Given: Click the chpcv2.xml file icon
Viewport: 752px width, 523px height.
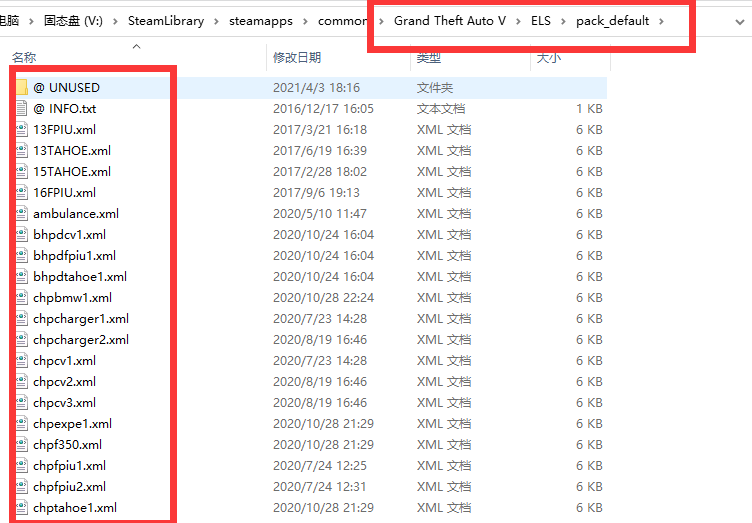Looking at the screenshot, I should (22, 382).
